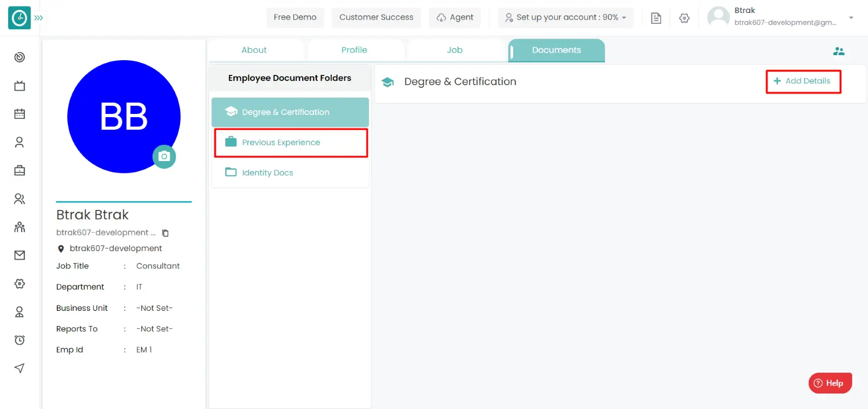
Task: Click the employees people icon near tabs
Action: [x=839, y=51]
